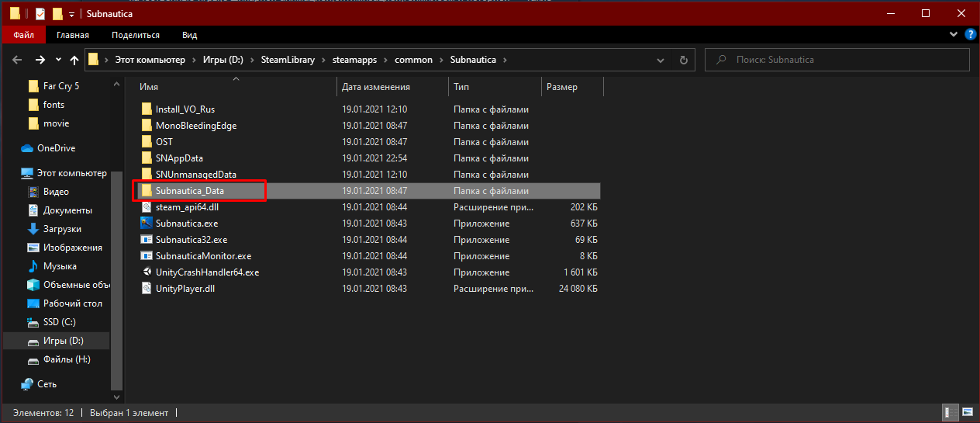Open SSD (C:) drive in sidebar
Image resolution: width=980 pixels, height=423 pixels.
pyautogui.click(x=60, y=322)
